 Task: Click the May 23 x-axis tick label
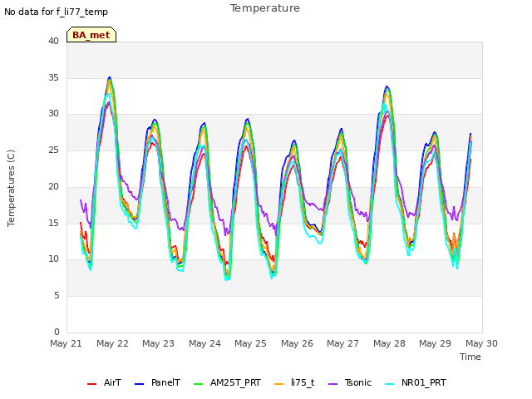pyautogui.click(x=158, y=343)
